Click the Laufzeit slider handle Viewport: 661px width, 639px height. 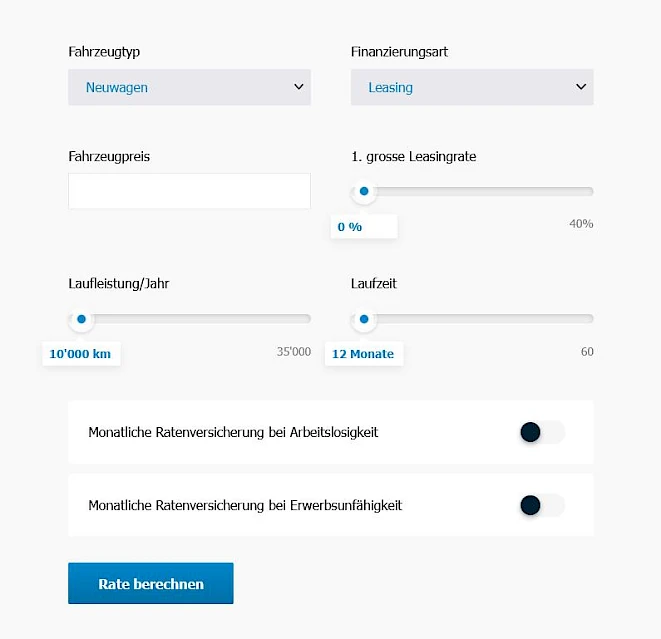[x=364, y=319]
